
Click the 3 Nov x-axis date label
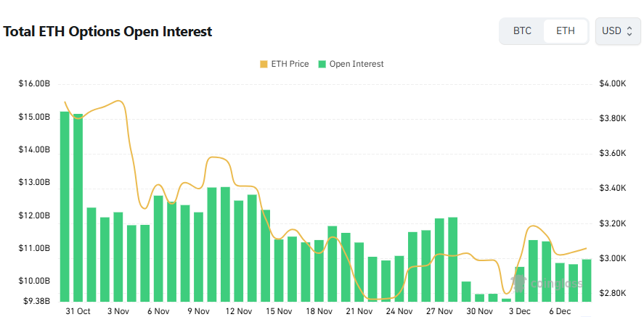pyautogui.click(x=118, y=311)
